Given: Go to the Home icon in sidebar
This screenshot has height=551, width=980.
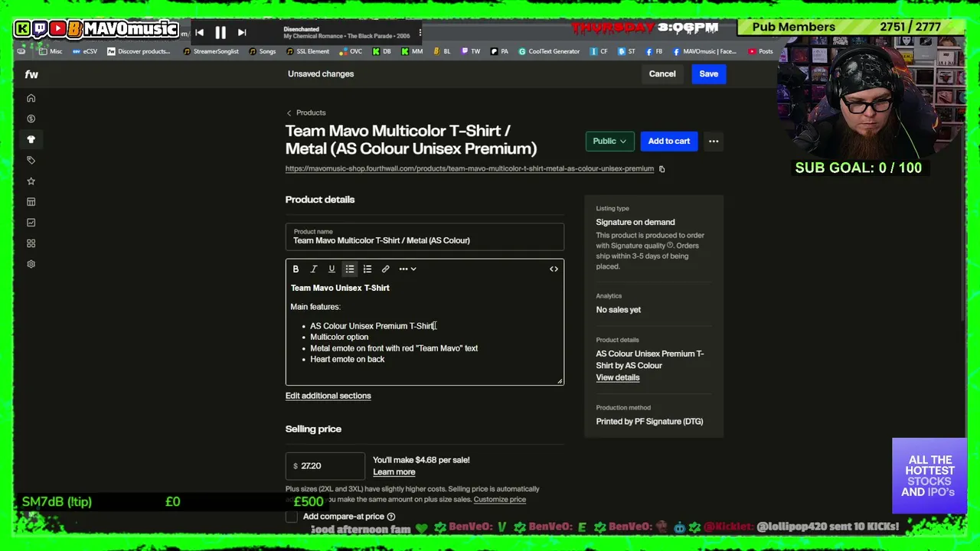Looking at the screenshot, I should tap(31, 98).
